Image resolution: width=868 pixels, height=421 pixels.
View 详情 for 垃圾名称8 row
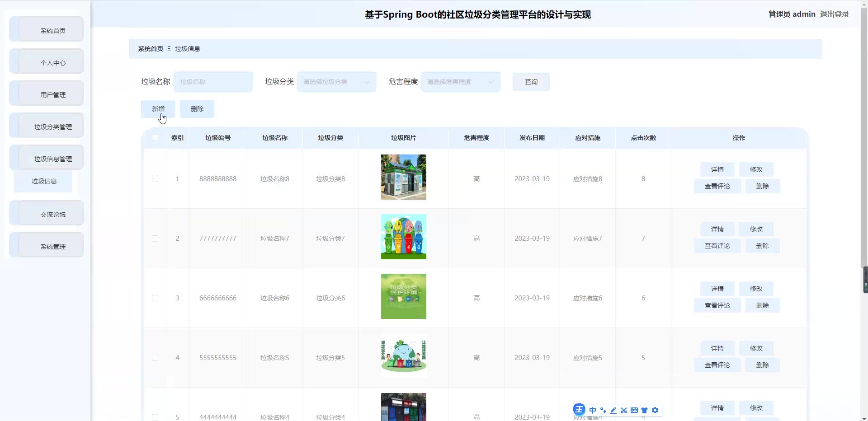(x=717, y=169)
